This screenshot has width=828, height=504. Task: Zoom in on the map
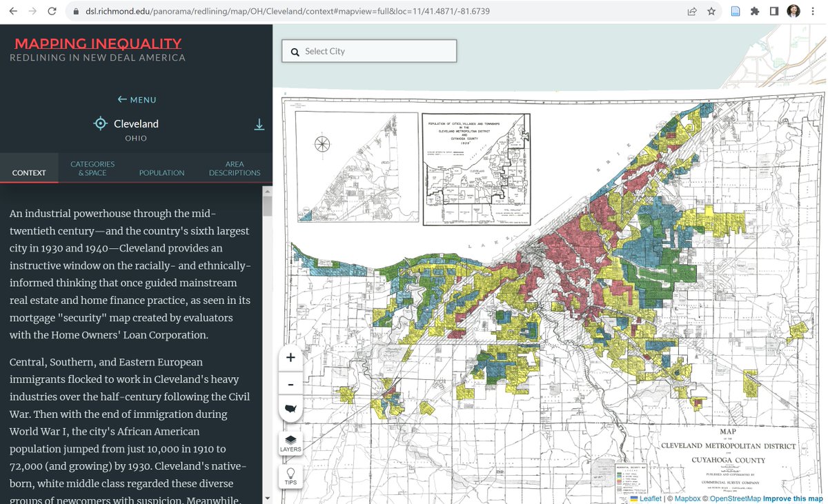point(290,357)
